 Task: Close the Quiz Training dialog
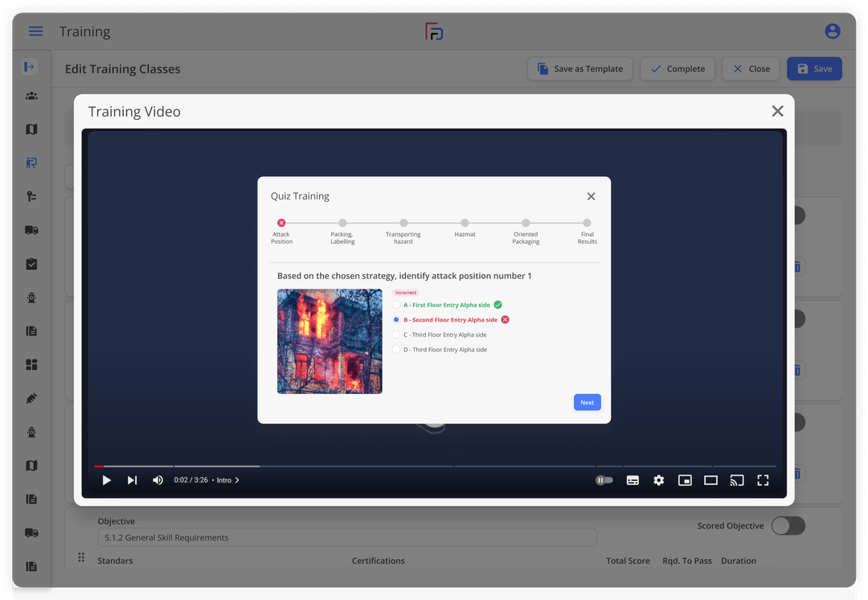pyautogui.click(x=592, y=196)
